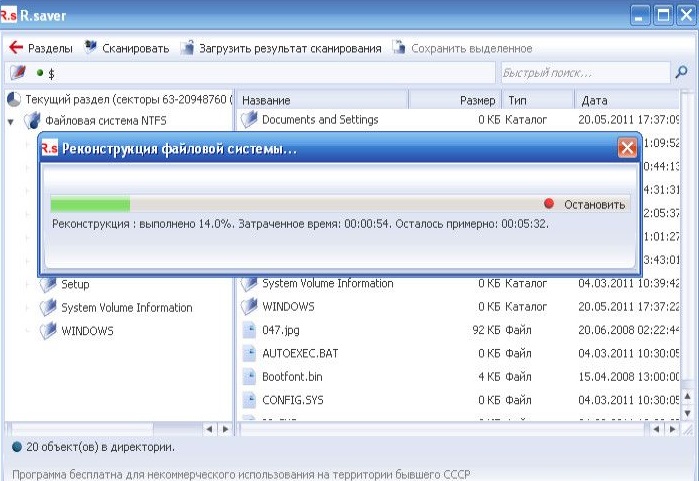Click the 92 КБ size value
The image size is (699, 481).
(486, 330)
